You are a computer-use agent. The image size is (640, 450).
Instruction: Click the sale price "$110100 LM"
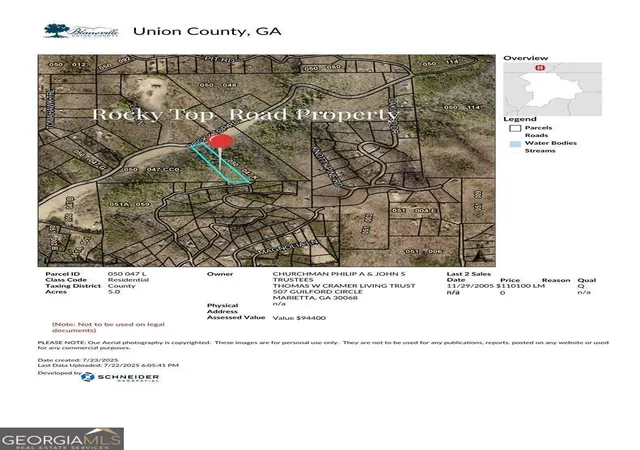[521, 286]
